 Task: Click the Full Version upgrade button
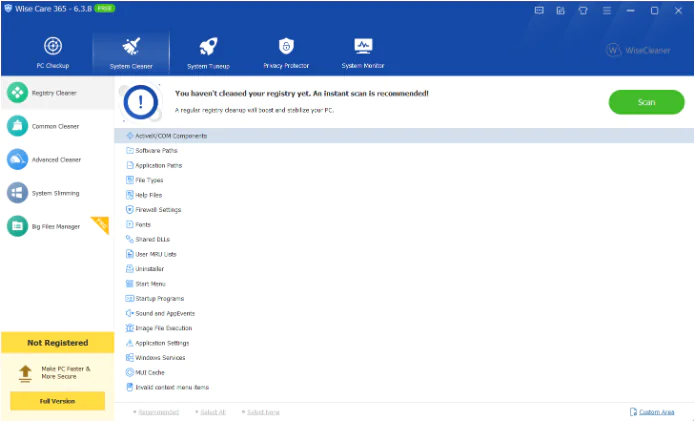[x=57, y=401]
